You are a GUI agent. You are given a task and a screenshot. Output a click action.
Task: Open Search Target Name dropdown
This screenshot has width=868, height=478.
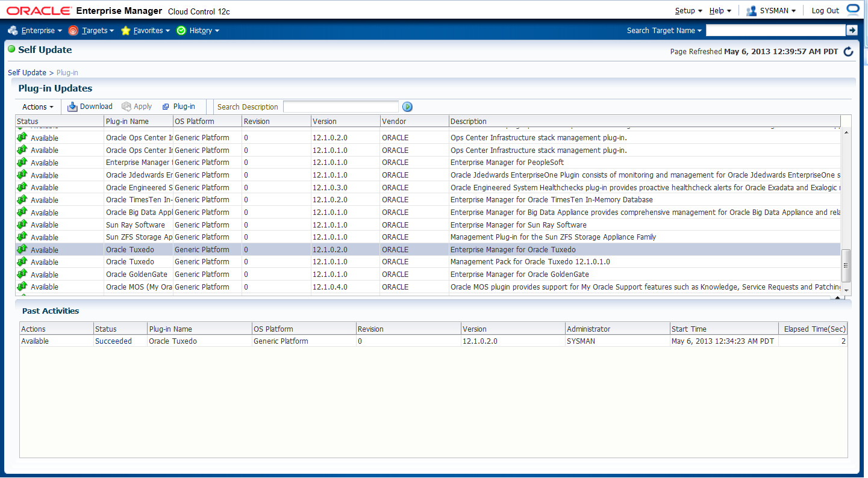pos(664,31)
